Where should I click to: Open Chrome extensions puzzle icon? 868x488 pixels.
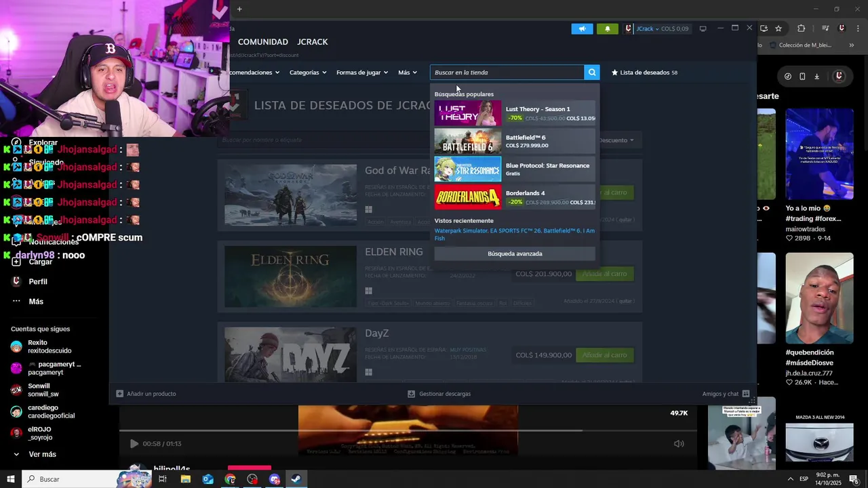[802, 28]
